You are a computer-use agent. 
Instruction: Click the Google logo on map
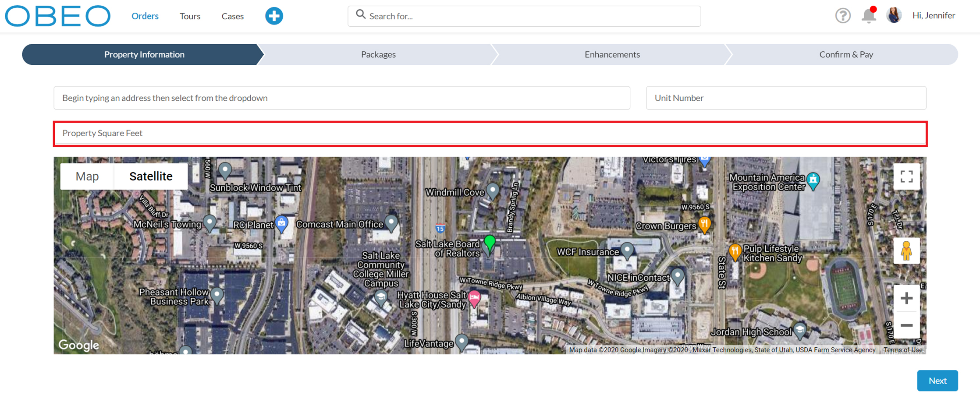(78, 345)
